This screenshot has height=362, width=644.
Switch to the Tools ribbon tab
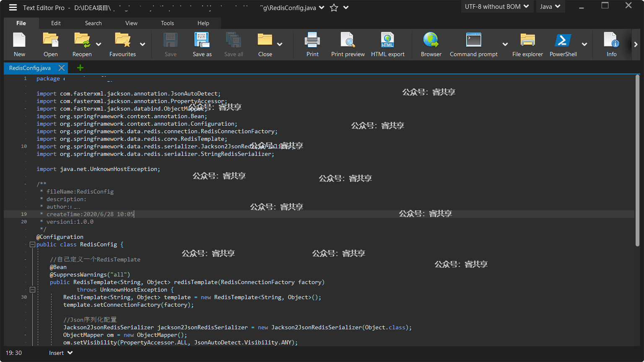pos(167,23)
